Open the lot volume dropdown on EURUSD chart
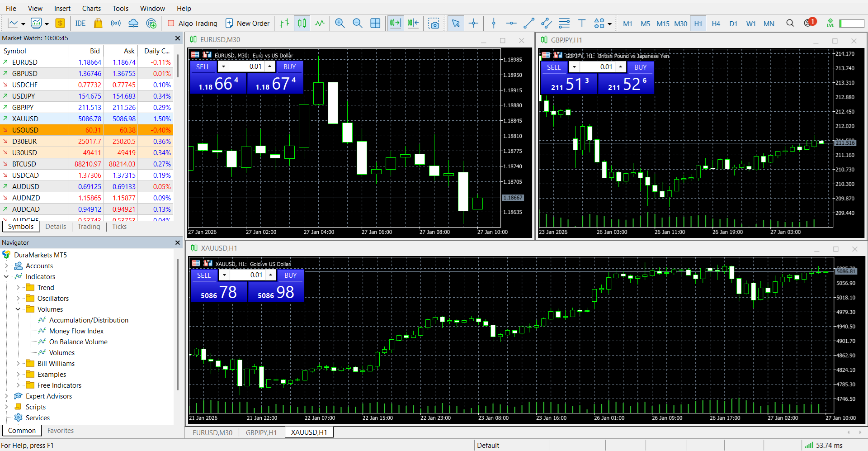Screen dimensions: 868x451 point(223,66)
